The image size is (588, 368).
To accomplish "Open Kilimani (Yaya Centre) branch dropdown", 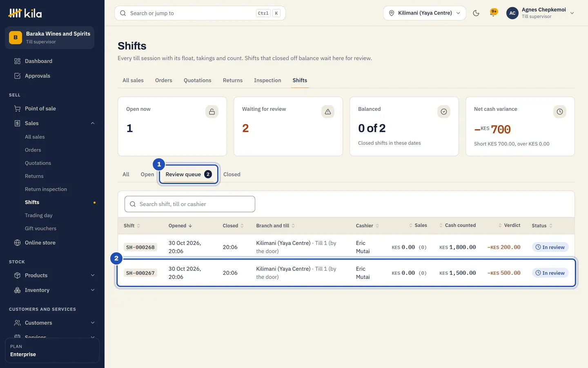I will point(424,13).
